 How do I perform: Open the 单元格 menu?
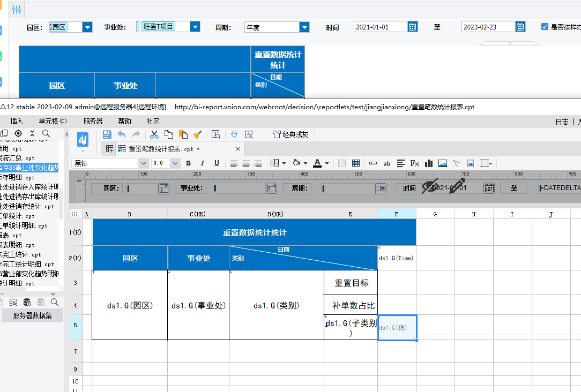pyautogui.click(x=53, y=121)
